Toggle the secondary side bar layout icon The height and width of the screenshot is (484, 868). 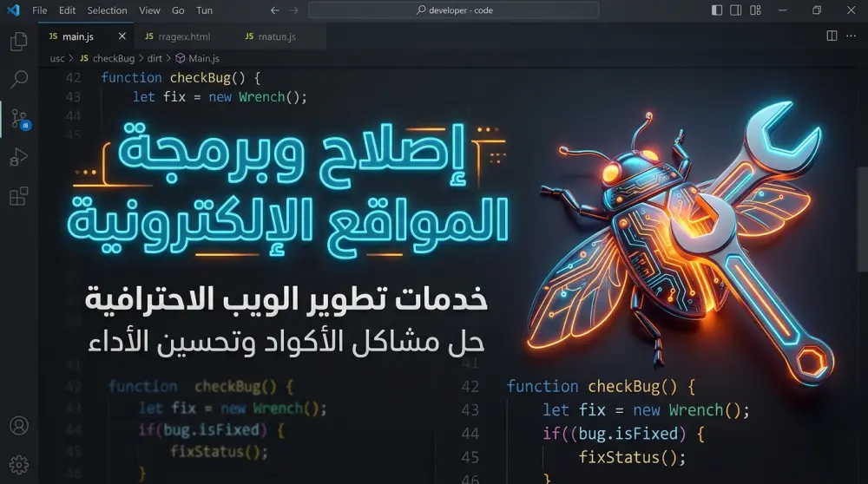click(x=736, y=10)
